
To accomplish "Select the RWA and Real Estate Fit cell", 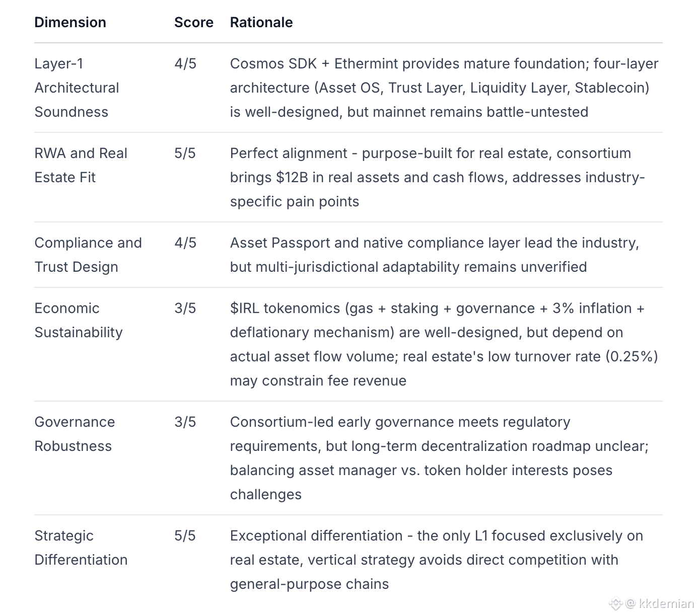I will (81, 165).
